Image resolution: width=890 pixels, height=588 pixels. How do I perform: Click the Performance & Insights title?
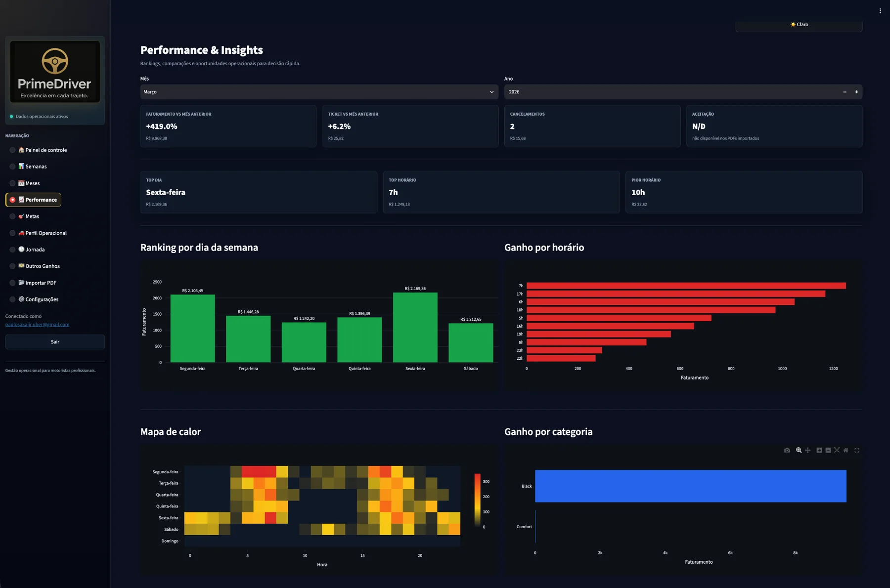click(202, 50)
